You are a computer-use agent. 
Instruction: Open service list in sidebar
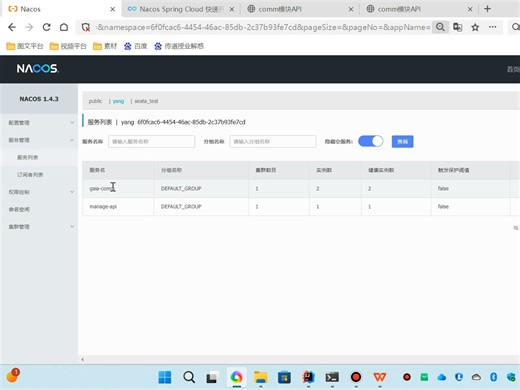pyautogui.click(x=27, y=157)
